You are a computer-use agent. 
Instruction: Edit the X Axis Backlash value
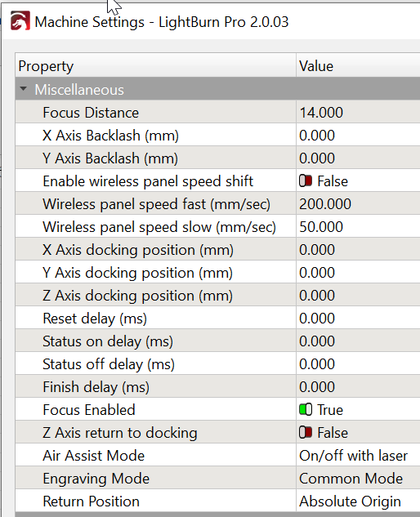click(358, 136)
